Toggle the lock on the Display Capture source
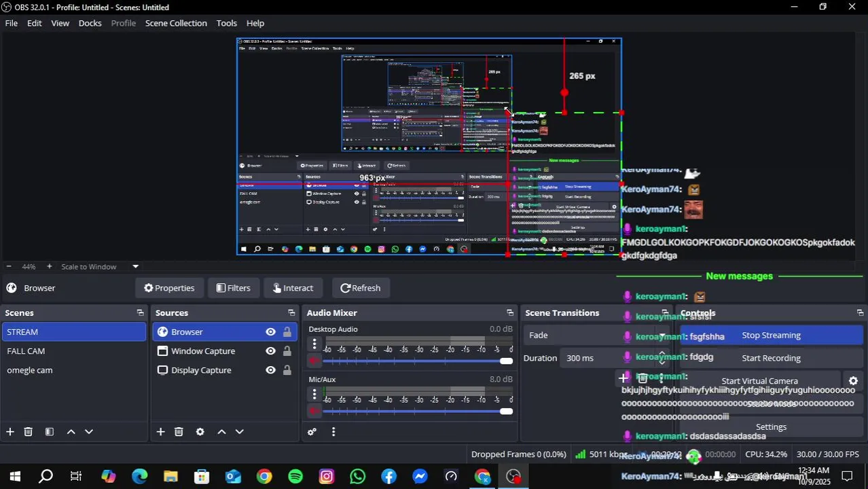This screenshot has height=489, width=868. point(287,370)
